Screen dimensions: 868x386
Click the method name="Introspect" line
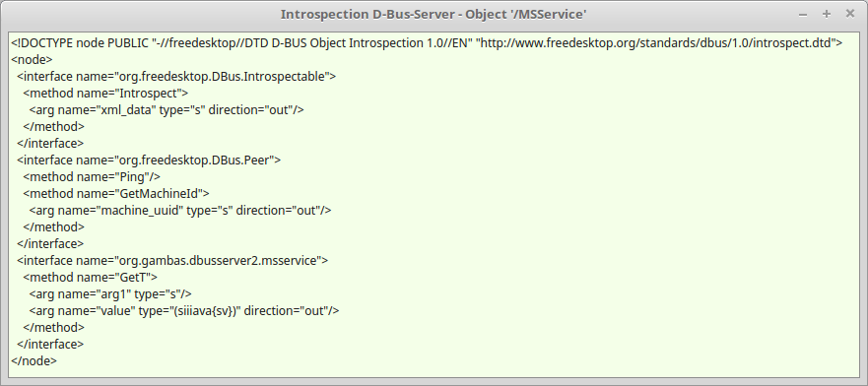pyautogui.click(x=105, y=93)
